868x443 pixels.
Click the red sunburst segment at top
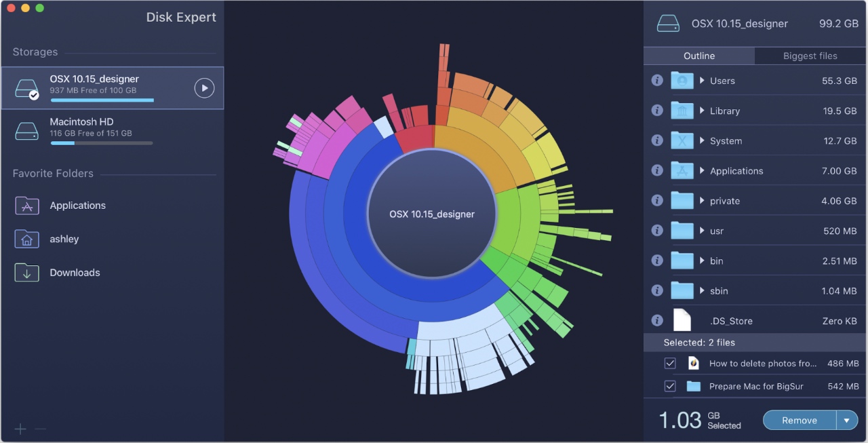pos(415,138)
